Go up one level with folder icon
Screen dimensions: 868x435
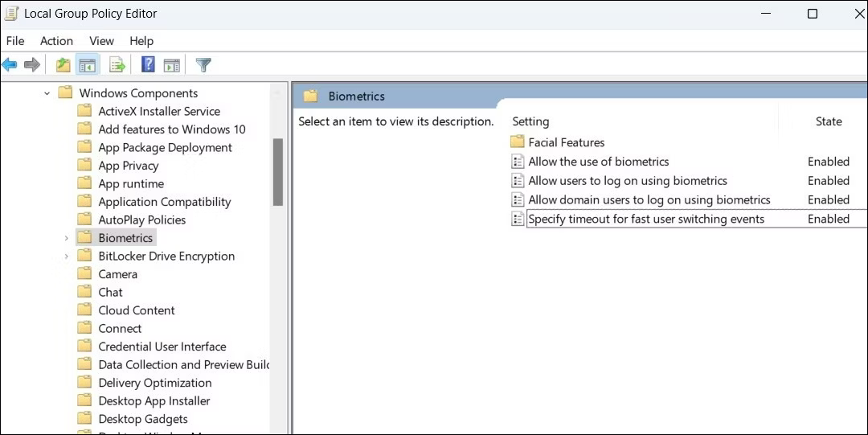tap(63, 65)
